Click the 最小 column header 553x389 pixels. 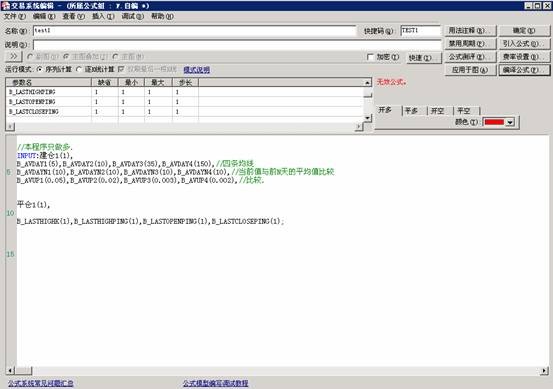coord(131,83)
